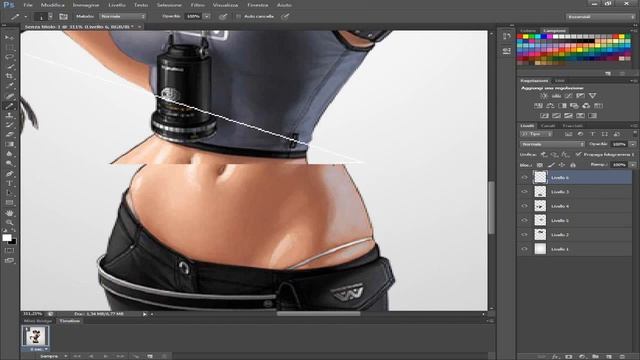Select the Lasso tool
Image resolution: width=640 pixels, height=360 pixels.
(9, 57)
